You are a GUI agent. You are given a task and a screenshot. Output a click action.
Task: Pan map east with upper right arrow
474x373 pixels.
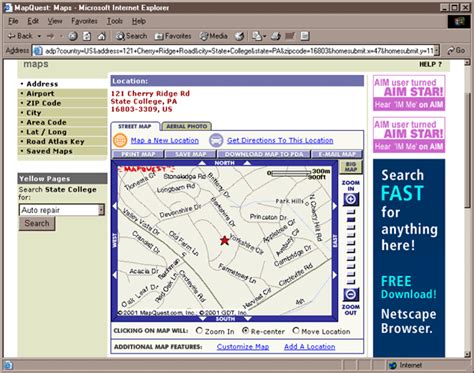pos(335,206)
